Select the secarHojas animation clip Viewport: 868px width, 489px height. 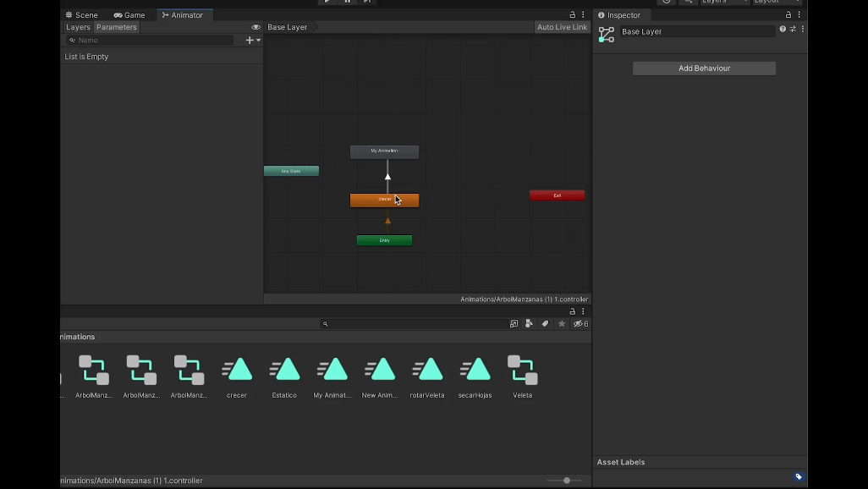[475, 376]
